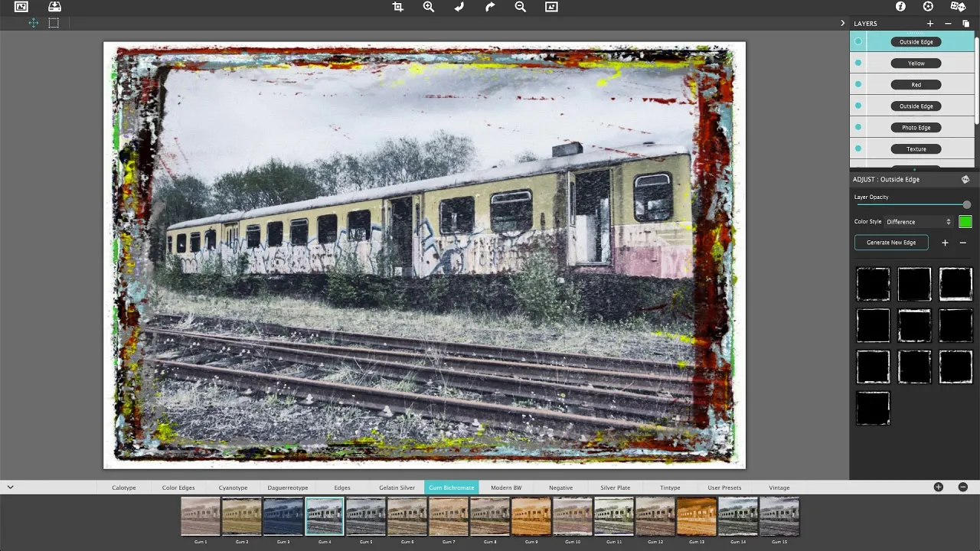Switch to the Cyanotype preset tab
The image size is (980, 551).
(x=233, y=487)
